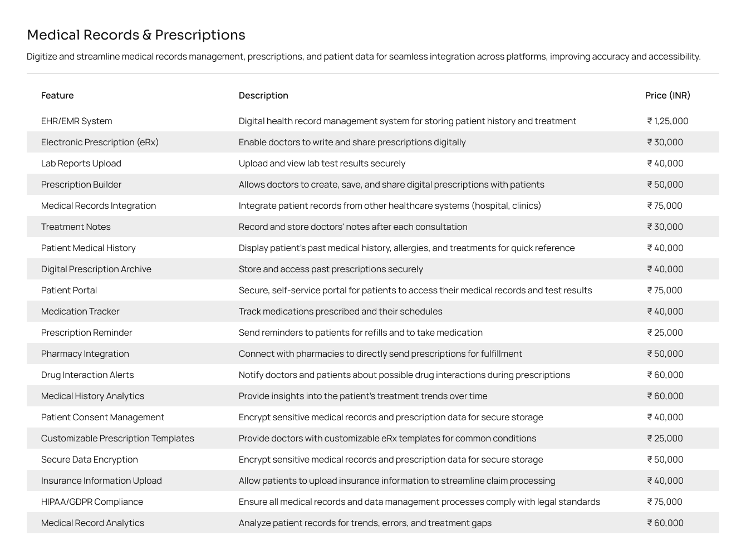Select Pharmacy Integration feature name
Screen dimensions: 746x560
(x=85, y=353)
